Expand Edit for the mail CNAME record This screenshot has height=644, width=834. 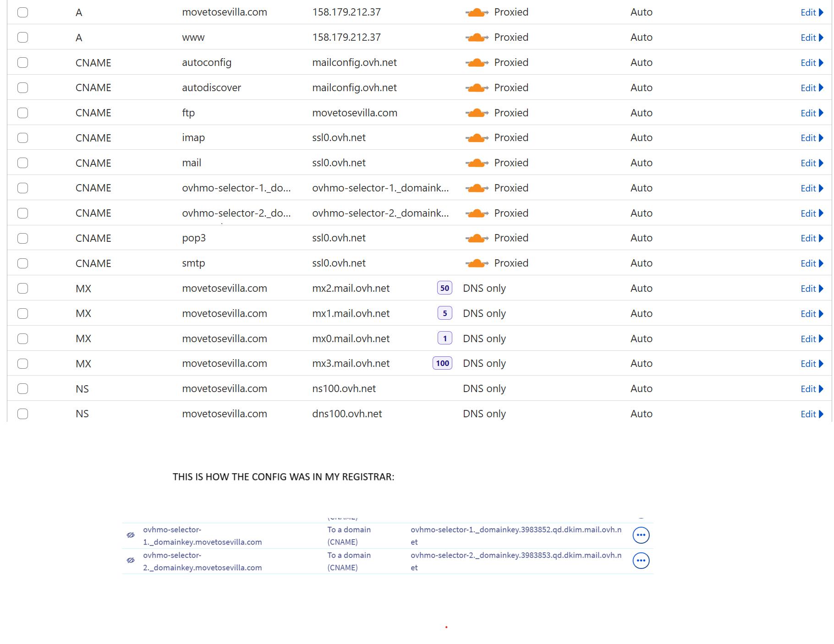point(812,163)
